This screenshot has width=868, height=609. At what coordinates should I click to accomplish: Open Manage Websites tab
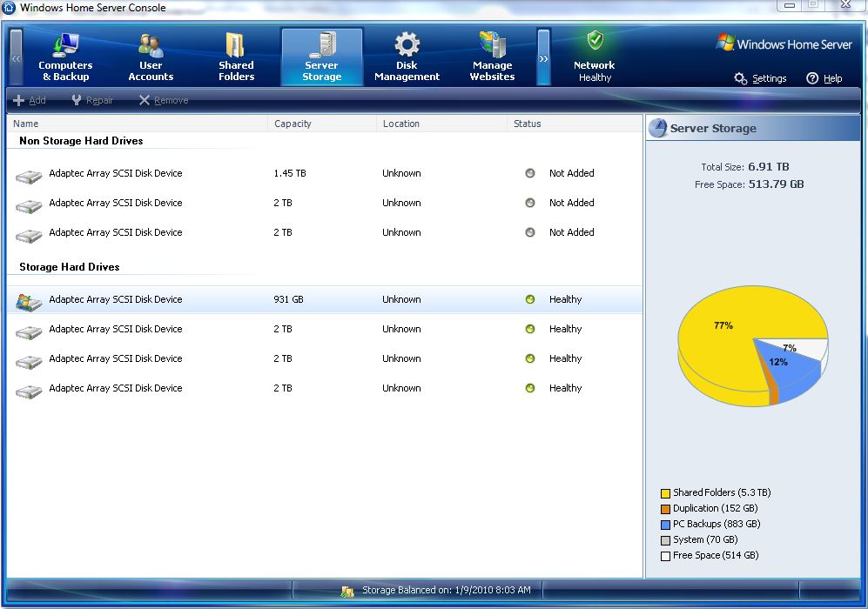pyautogui.click(x=492, y=57)
